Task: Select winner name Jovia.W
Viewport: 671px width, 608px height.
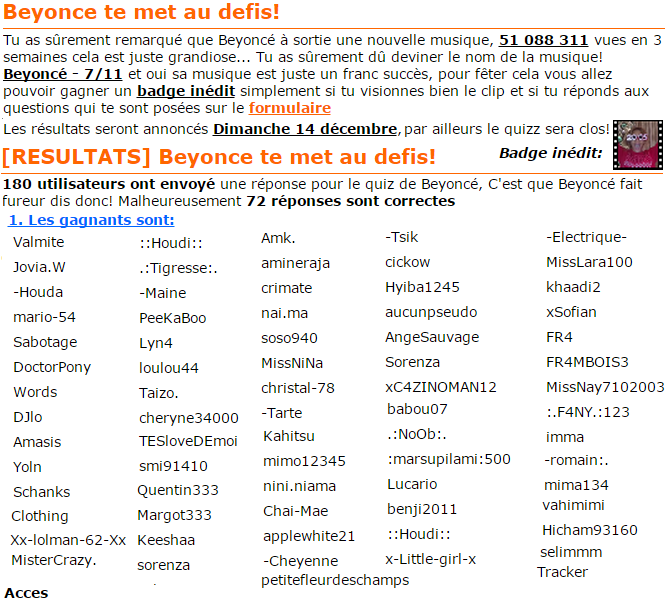Action: (39, 267)
